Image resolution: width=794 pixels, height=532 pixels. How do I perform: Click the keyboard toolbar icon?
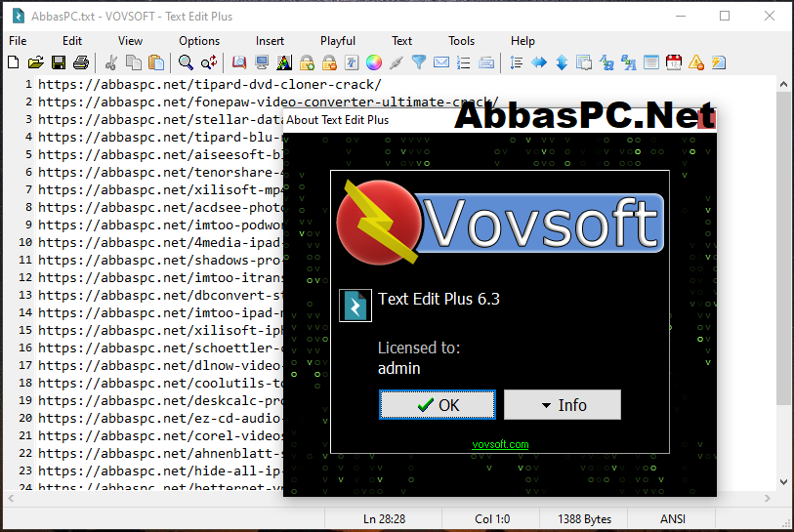coord(486,62)
